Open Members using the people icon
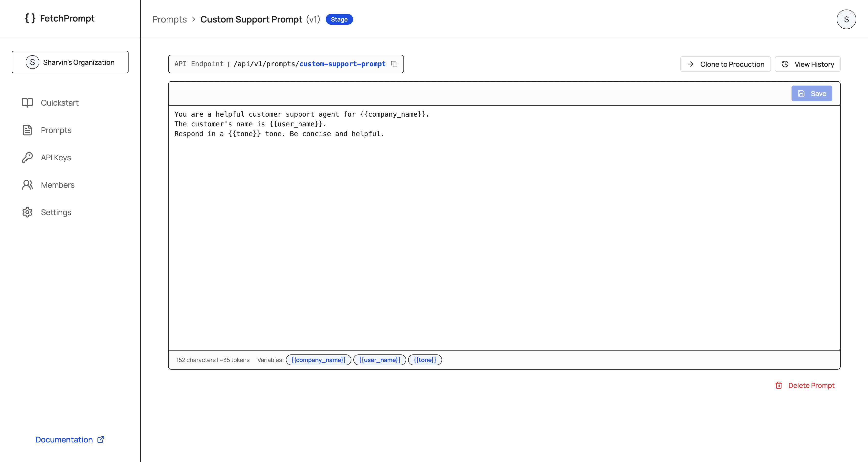This screenshot has height=462, width=868. coord(27,185)
